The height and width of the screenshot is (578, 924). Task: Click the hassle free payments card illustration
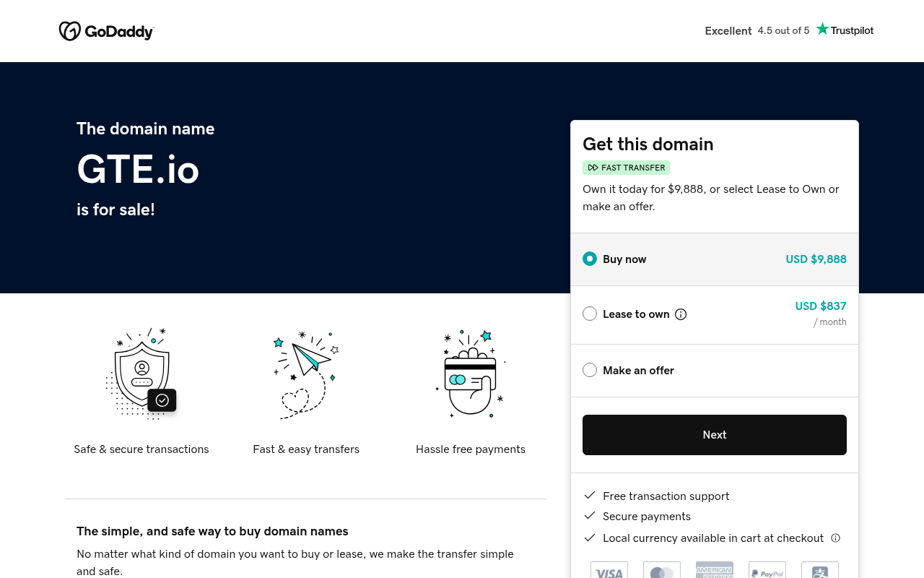471,374
